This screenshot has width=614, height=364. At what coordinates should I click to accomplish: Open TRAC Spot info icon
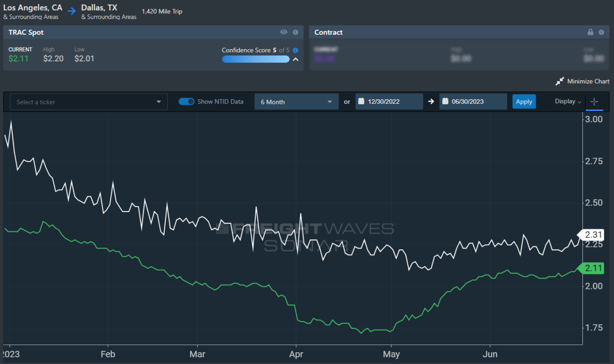pos(295,32)
